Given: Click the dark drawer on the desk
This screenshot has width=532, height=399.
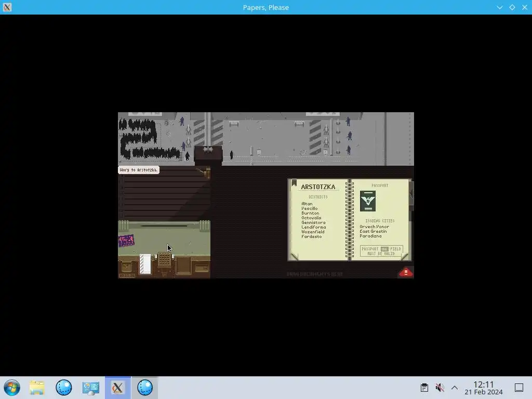Looking at the screenshot, I should 183,265.
